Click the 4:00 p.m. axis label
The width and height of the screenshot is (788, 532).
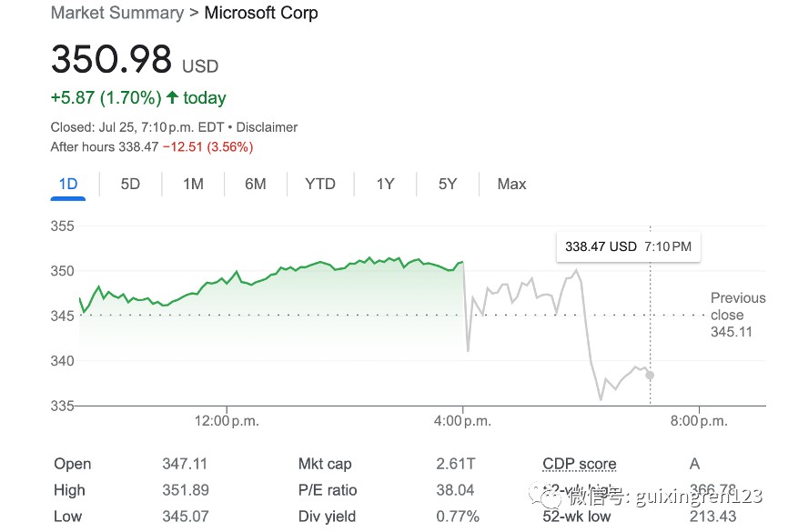point(463,421)
